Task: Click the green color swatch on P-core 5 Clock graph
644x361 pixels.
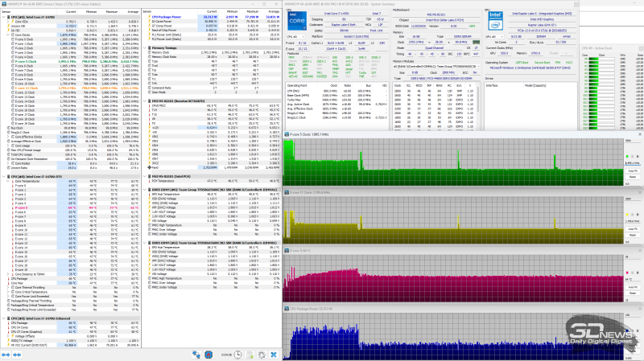Action: [628, 156]
